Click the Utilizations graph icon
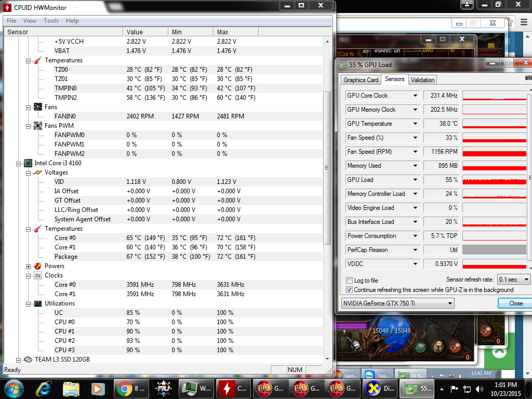532x399 pixels. coord(38,303)
